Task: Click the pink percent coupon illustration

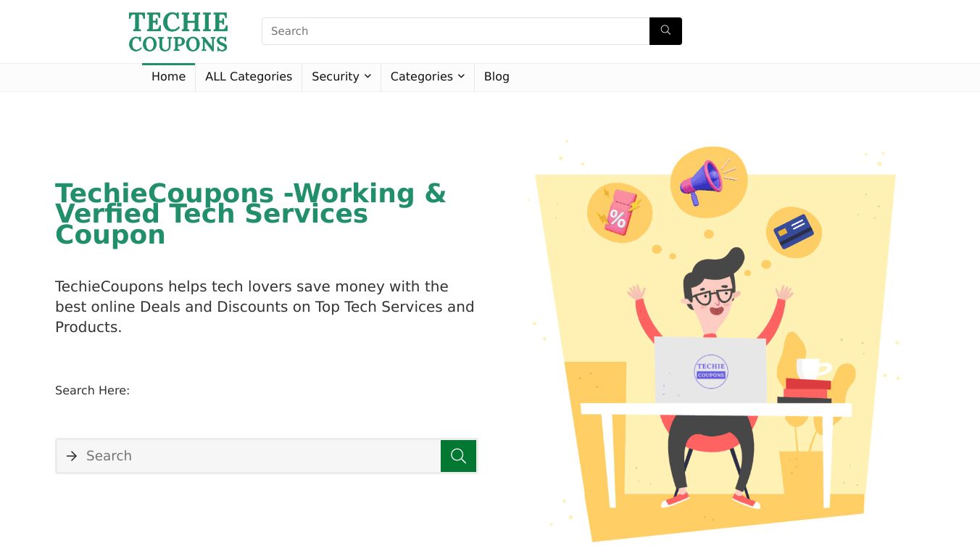Action: tap(619, 212)
